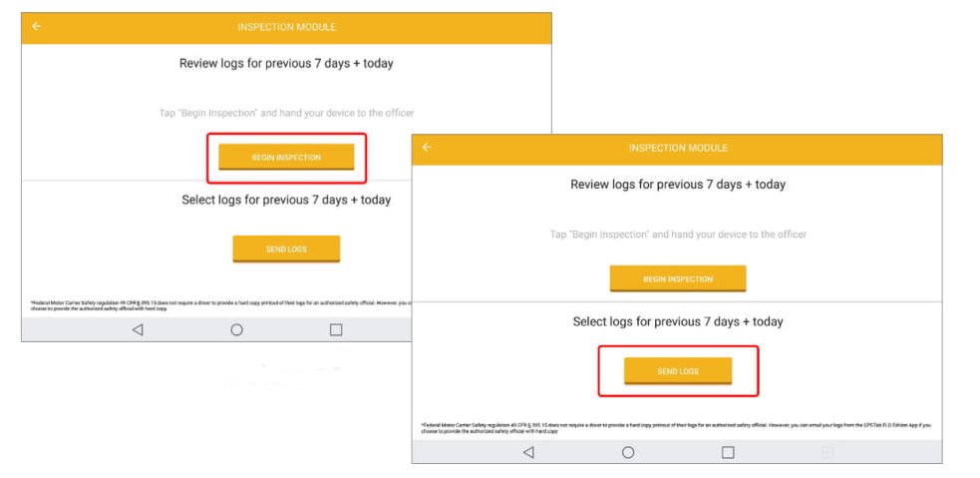Tap the Android home circle in the rear screenshot
This screenshot has height=478, width=980.
(236, 329)
